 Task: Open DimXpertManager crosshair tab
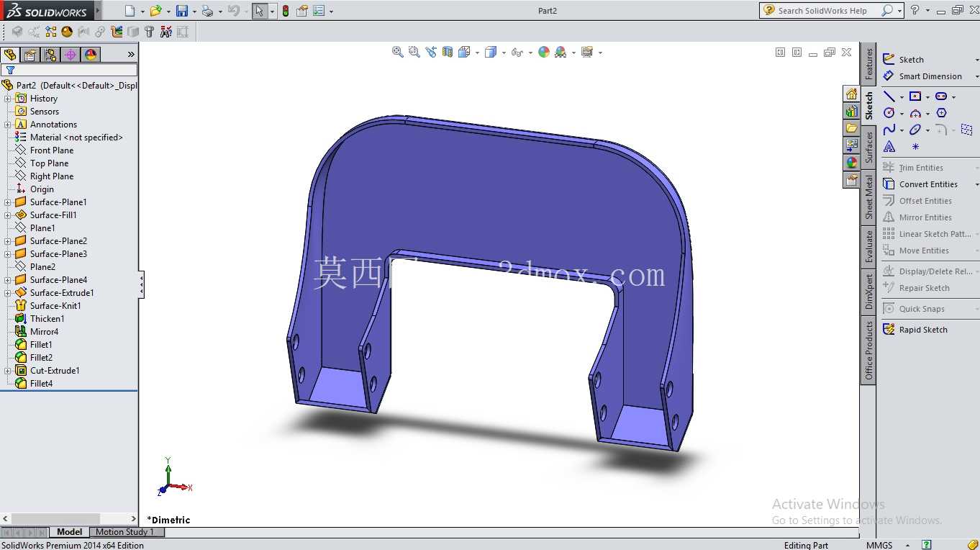point(71,55)
